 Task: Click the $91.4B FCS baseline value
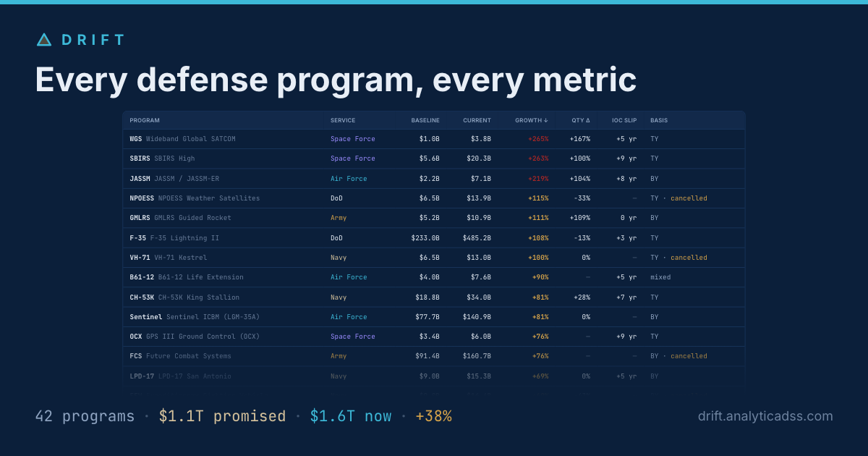point(427,356)
